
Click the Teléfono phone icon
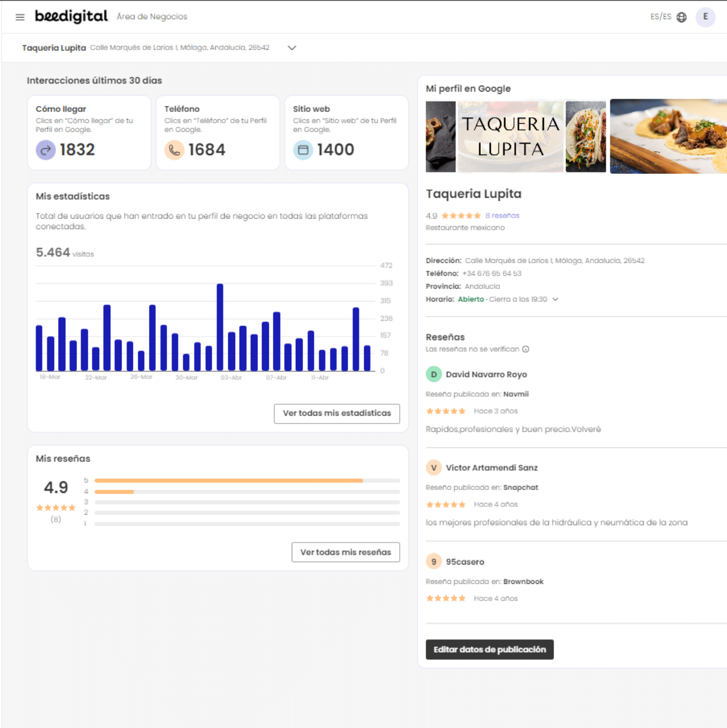[x=174, y=150]
